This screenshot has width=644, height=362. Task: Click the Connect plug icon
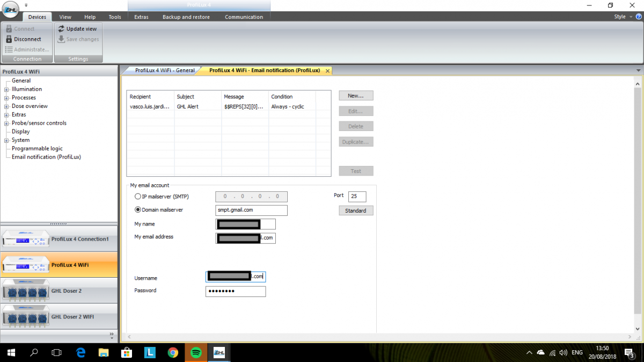point(9,29)
